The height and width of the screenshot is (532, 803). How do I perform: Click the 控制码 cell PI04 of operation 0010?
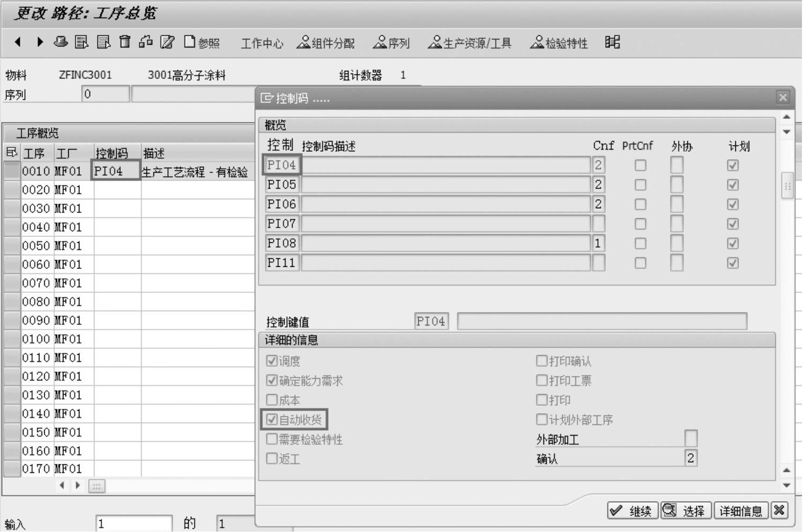(116, 171)
